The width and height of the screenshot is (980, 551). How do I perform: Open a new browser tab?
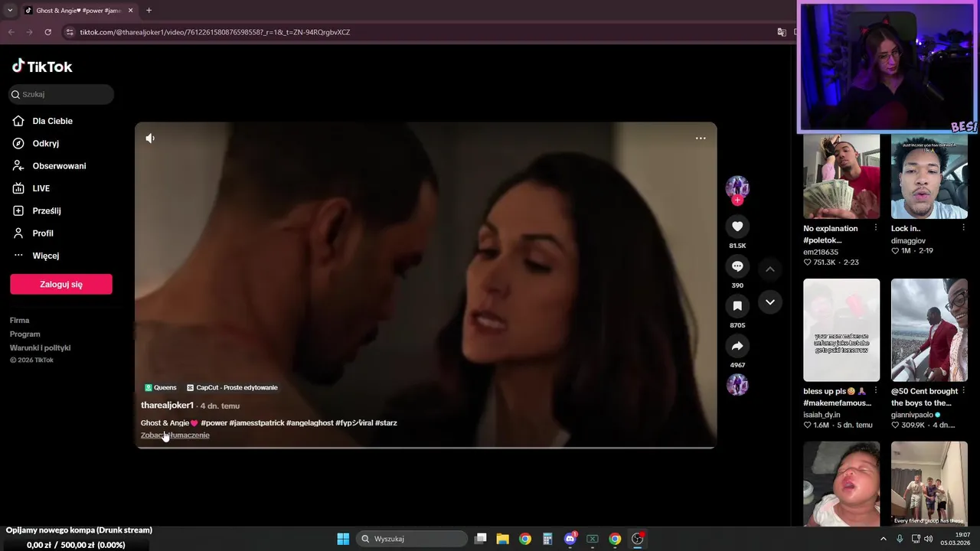149,11
